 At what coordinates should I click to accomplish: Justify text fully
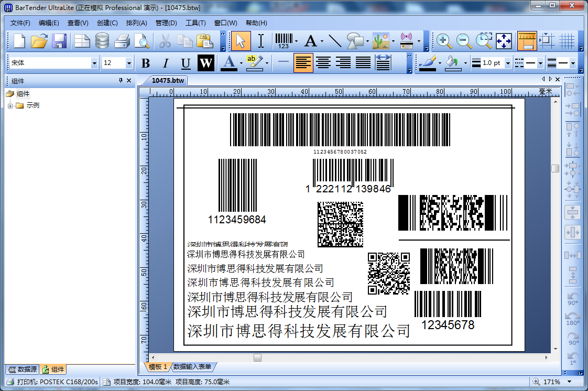pyautogui.click(x=363, y=63)
